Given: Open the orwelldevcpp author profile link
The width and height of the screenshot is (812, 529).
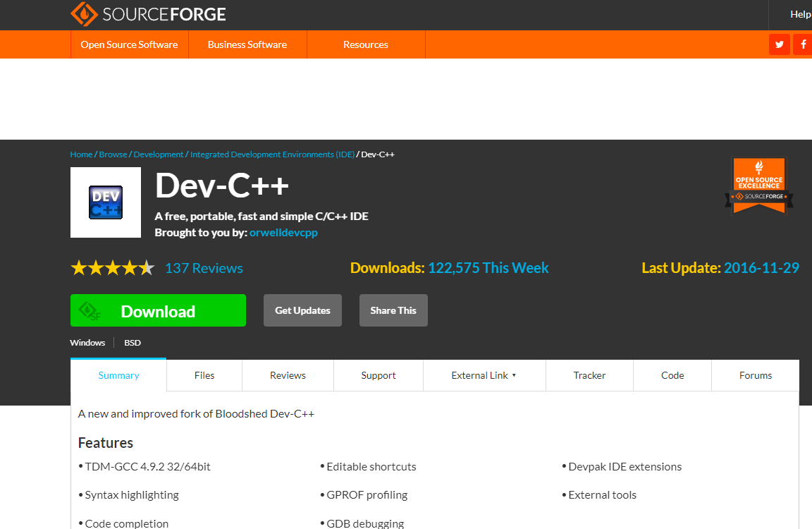Looking at the screenshot, I should click(x=283, y=233).
